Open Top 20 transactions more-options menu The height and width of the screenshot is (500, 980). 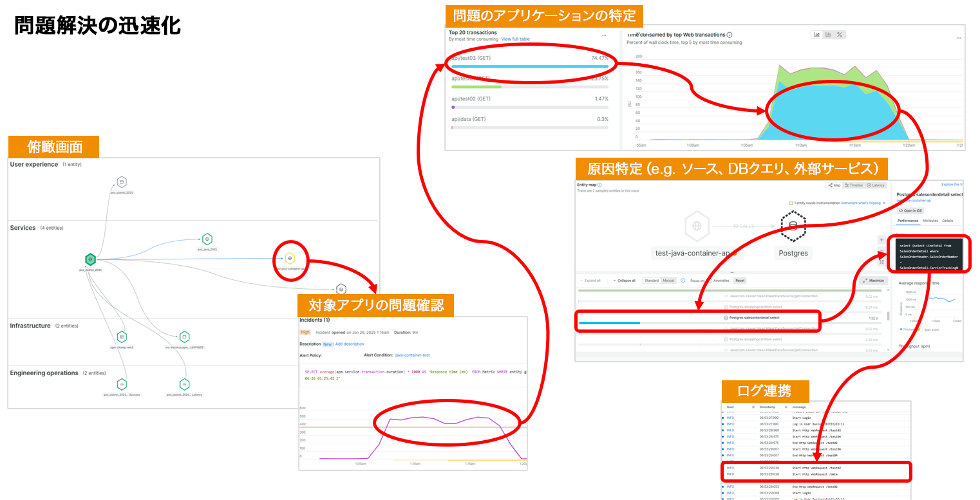[604, 35]
